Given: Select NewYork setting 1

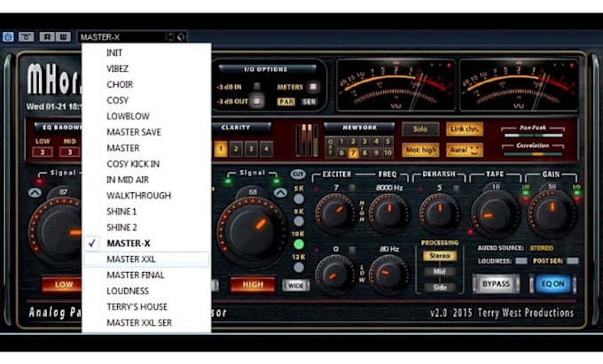Looking at the screenshot, I should click(341, 142).
